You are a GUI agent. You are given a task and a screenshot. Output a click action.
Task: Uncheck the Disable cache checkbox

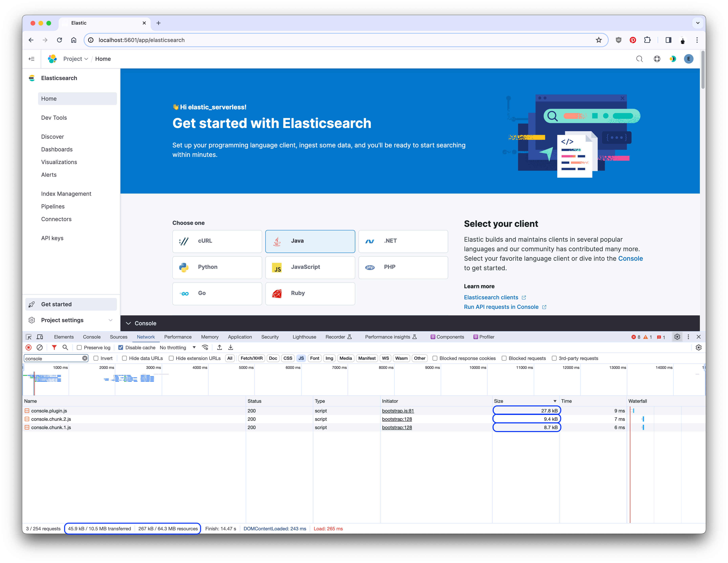(x=121, y=347)
